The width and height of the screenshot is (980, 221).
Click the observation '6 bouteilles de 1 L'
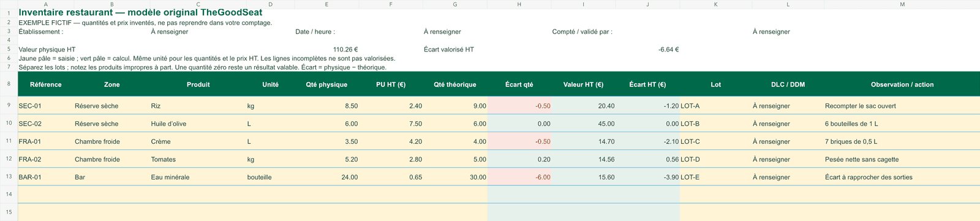(902, 124)
